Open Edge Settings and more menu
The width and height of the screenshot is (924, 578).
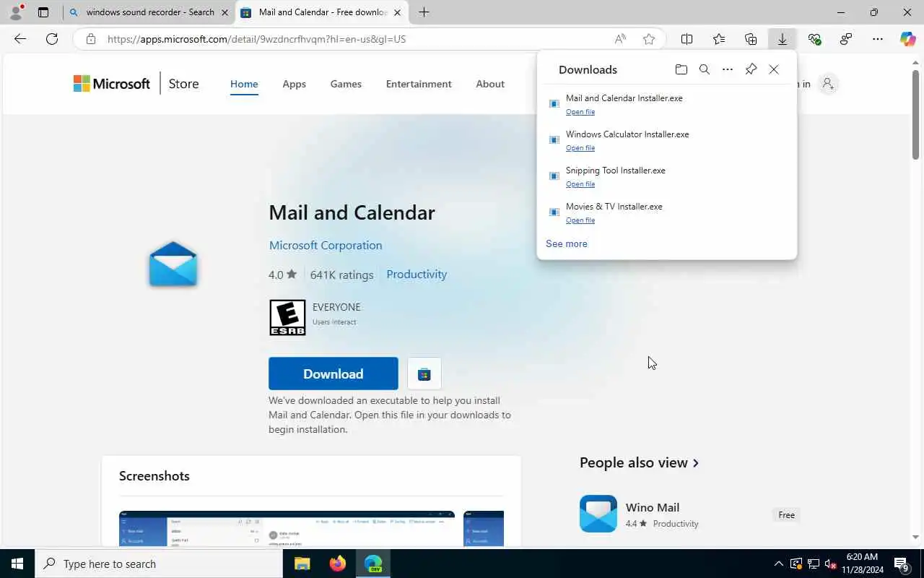(x=878, y=39)
